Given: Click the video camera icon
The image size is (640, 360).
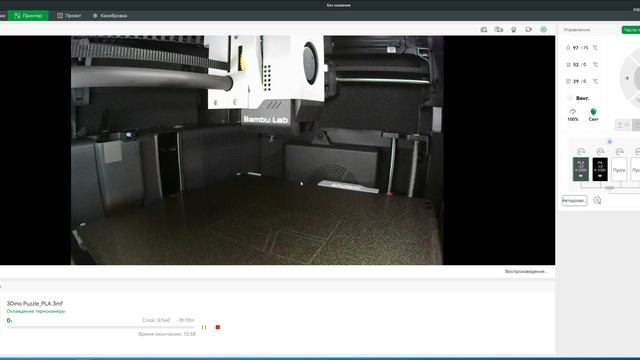Looking at the screenshot, I should pos(529,29).
